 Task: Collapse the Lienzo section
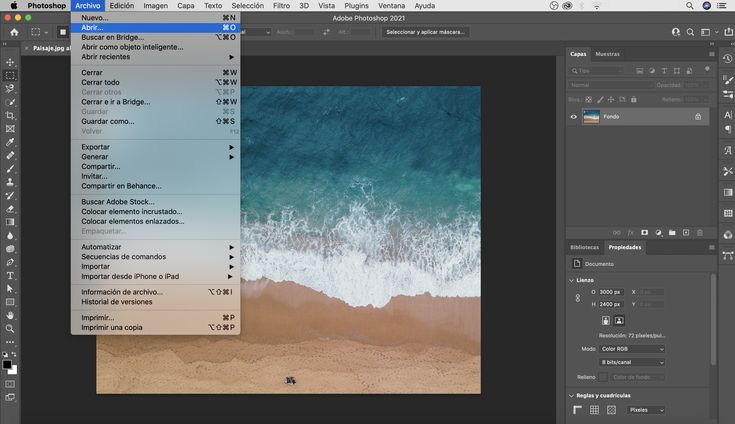point(571,281)
